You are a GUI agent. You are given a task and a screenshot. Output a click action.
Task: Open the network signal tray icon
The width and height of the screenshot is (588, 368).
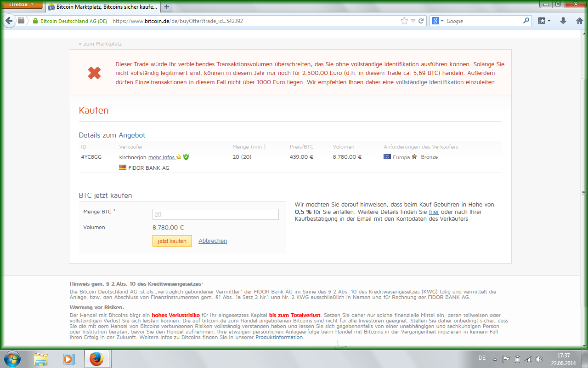click(x=528, y=359)
